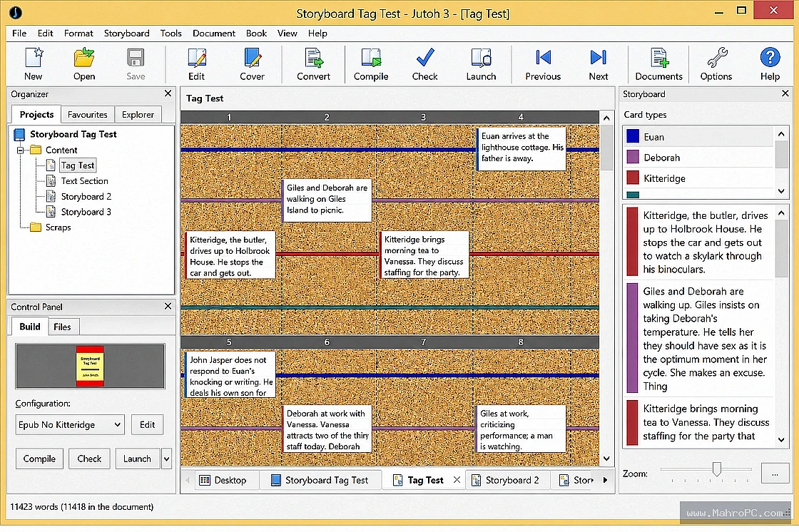Select the Content folder in tree
The width and height of the screenshot is (799, 532).
[61, 150]
